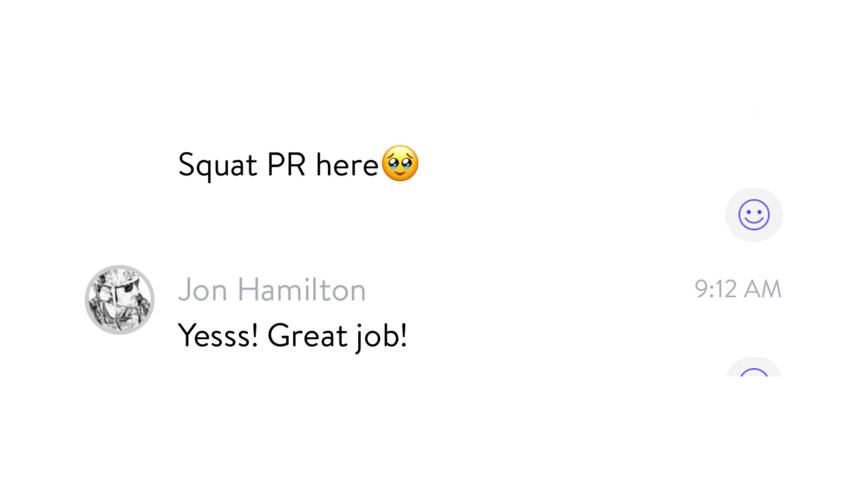Click the surname "Hamilton" in sender label
Image resolution: width=868 pixels, height=488 pixels.
point(301,289)
